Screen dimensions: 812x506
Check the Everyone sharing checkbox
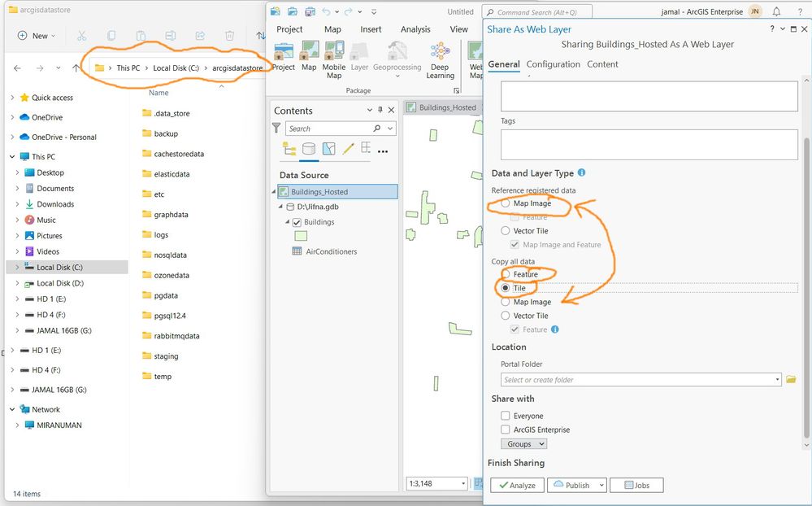click(505, 415)
